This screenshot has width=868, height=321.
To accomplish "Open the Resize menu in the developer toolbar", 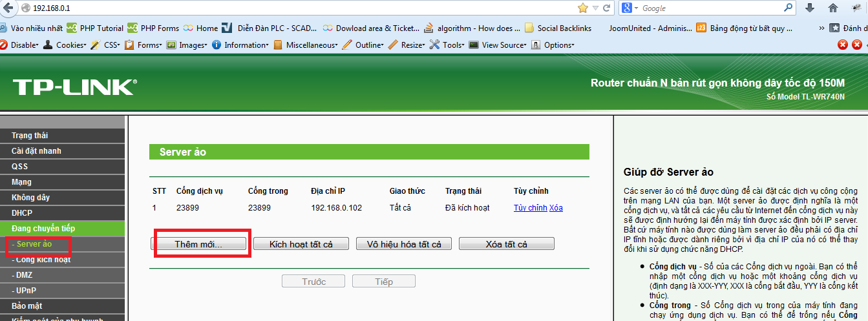I will point(407,45).
